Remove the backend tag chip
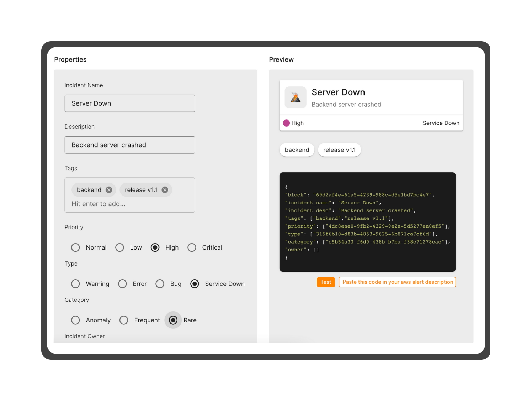532x401 pixels. [109, 190]
